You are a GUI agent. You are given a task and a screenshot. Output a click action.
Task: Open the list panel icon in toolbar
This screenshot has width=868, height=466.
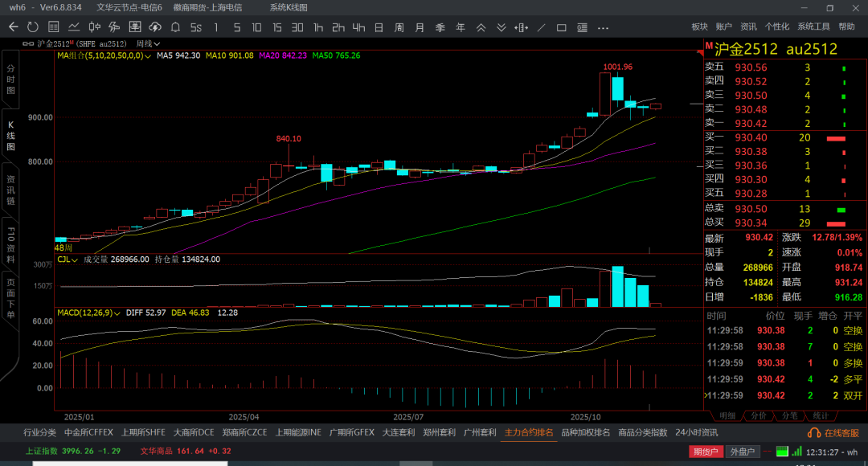pos(582,27)
